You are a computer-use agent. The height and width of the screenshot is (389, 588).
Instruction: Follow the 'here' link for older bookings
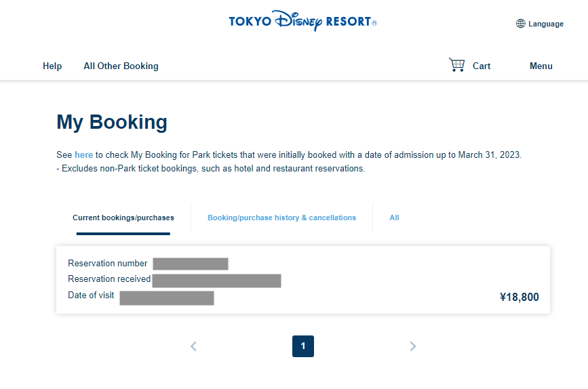tap(83, 155)
